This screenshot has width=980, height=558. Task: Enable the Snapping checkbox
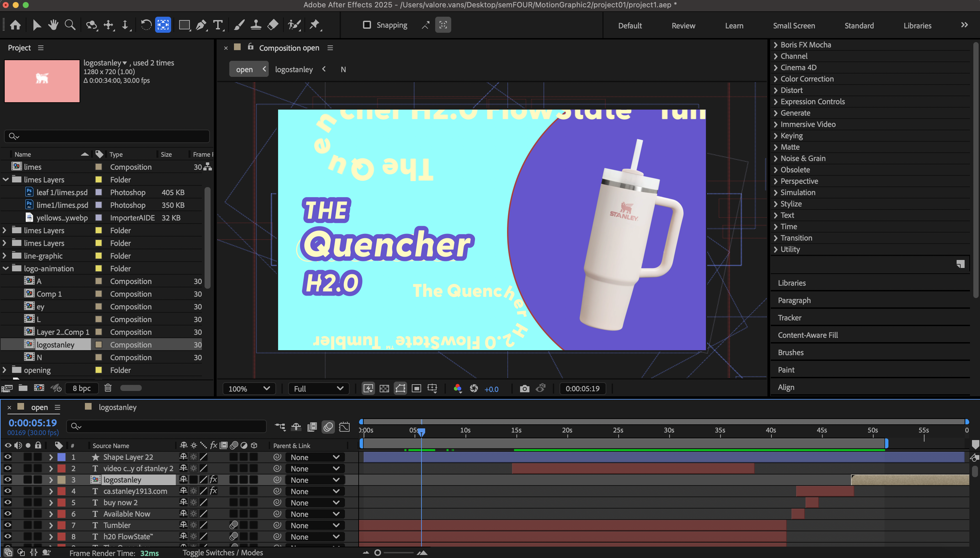coord(367,25)
